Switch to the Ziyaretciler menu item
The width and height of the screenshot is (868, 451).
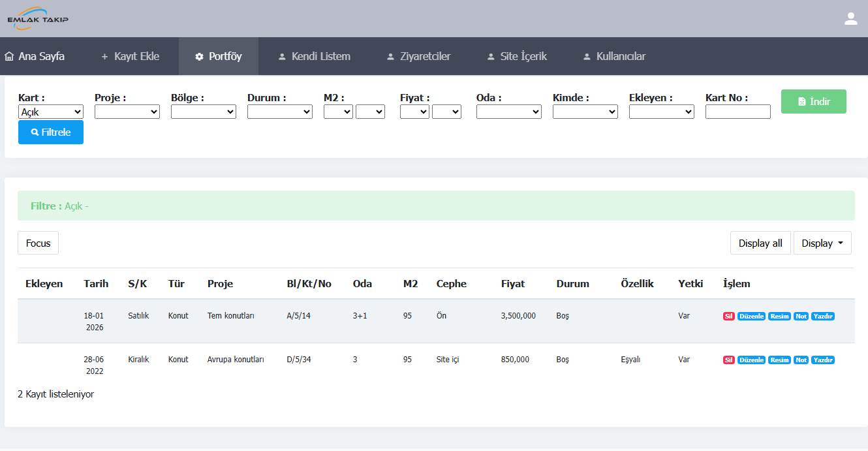(x=418, y=56)
